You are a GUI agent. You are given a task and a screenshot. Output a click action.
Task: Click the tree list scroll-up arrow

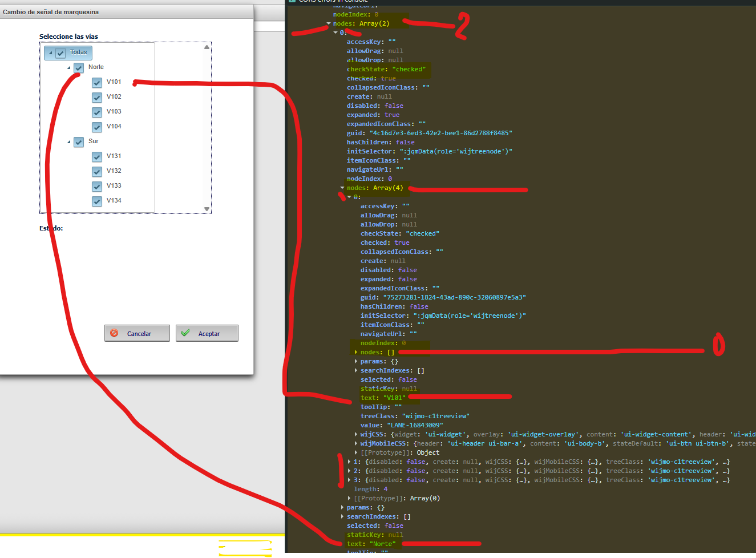click(x=207, y=47)
